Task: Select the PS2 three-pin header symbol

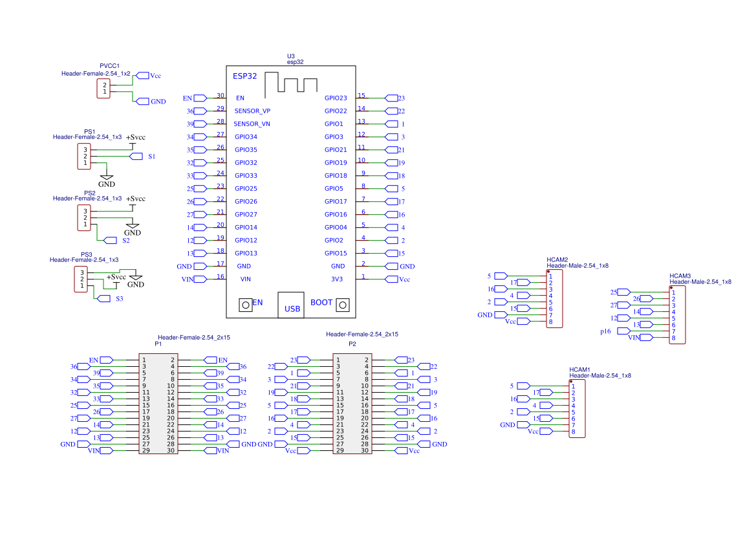Action: pyautogui.click(x=84, y=217)
